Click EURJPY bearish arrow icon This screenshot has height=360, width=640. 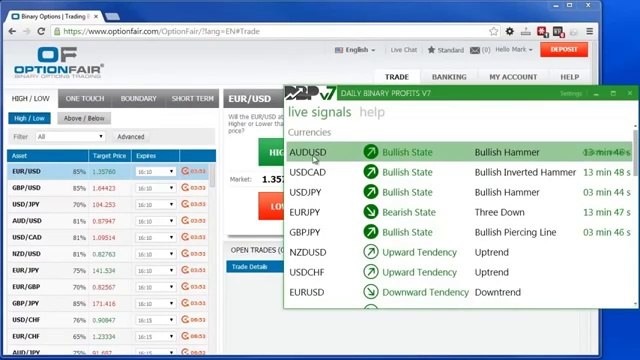point(371,212)
